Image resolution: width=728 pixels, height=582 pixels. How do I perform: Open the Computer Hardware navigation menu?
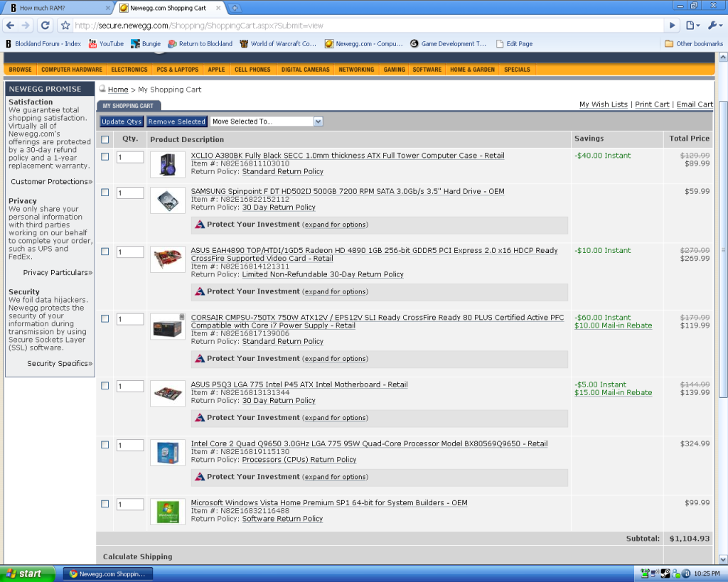pos(71,70)
